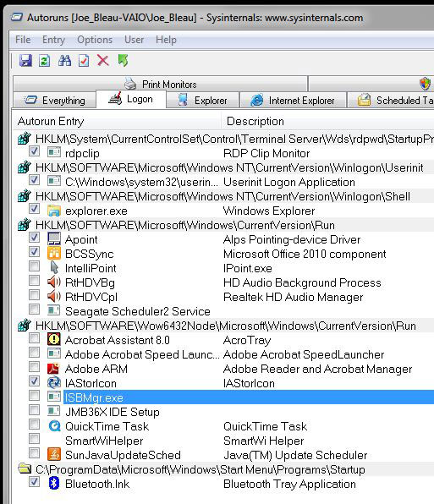Click the BCSSync orange Office icon
This screenshot has width=434, height=504.
pos(54,254)
